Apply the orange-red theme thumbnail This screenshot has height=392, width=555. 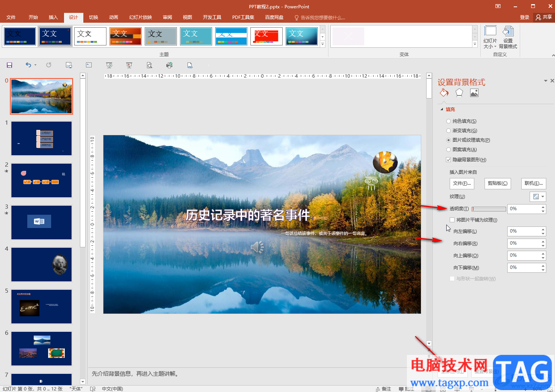(x=125, y=36)
